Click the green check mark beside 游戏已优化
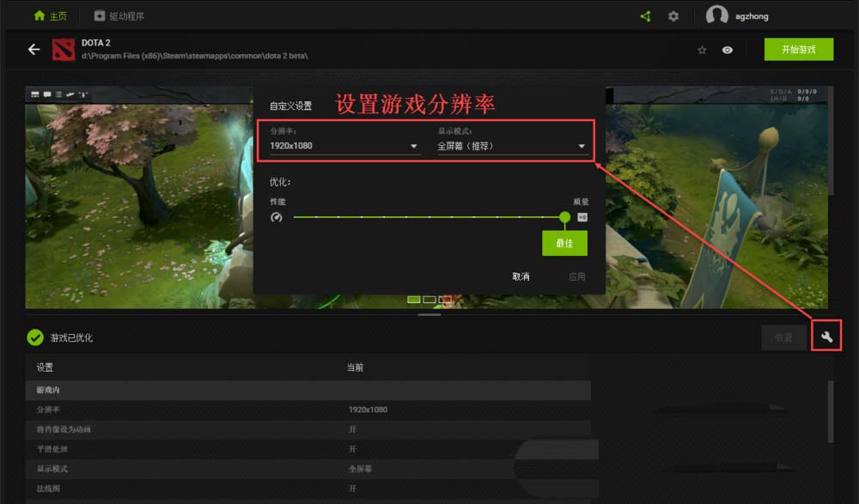 coord(35,337)
